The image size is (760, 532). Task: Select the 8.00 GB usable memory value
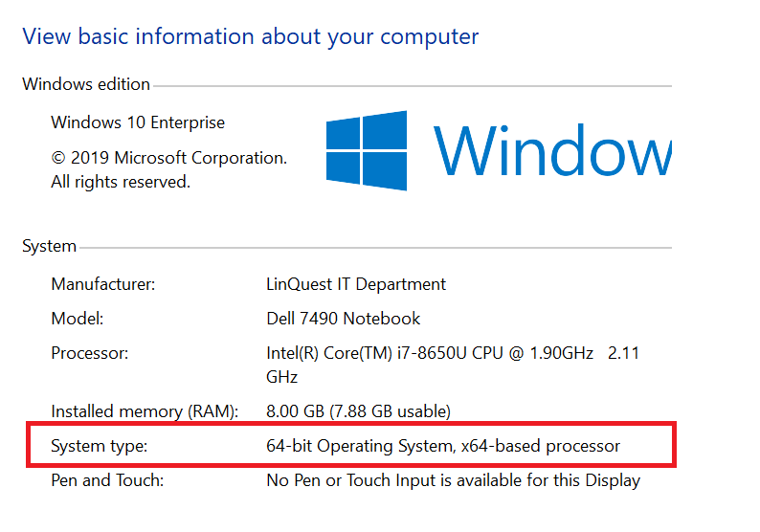click(359, 411)
